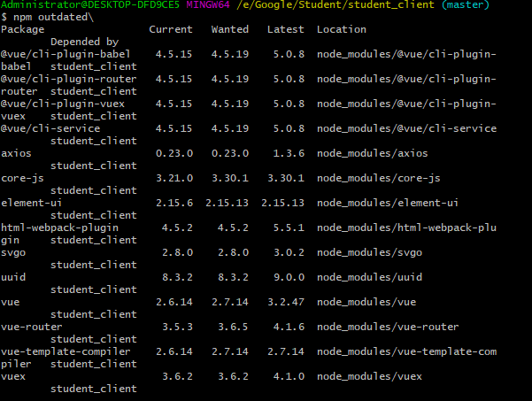Click vuex current version '3.6.2'
The width and height of the screenshot is (532, 401).
(x=177, y=376)
